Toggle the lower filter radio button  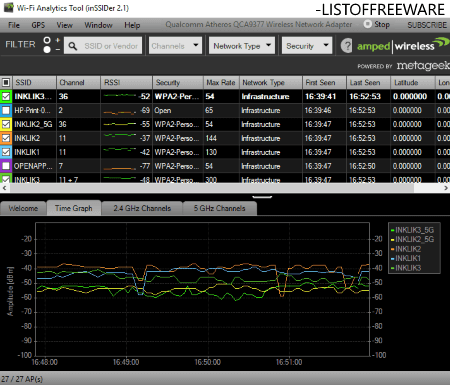click(47, 49)
